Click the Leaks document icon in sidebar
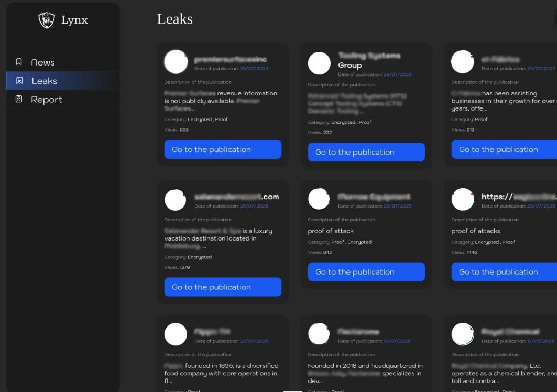The image size is (557, 392). point(19,81)
